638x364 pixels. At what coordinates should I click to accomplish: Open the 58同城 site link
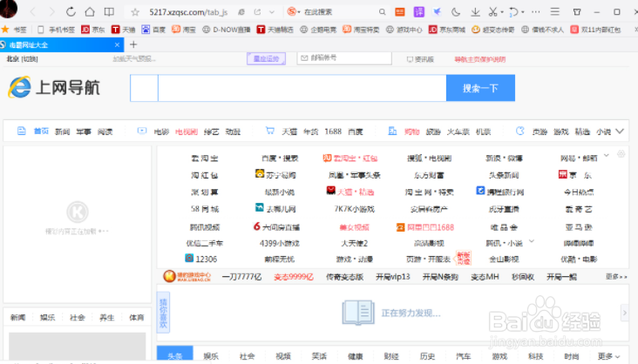coord(205,209)
